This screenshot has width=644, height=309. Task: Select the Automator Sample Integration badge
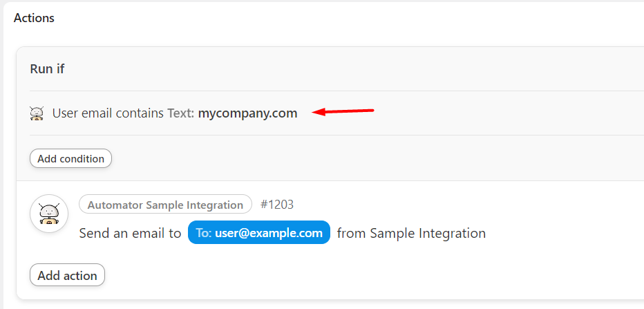click(165, 205)
